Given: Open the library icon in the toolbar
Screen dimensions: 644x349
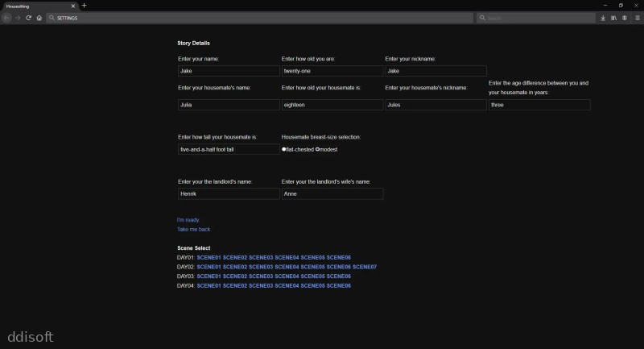Looking at the screenshot, I should 613,18.
